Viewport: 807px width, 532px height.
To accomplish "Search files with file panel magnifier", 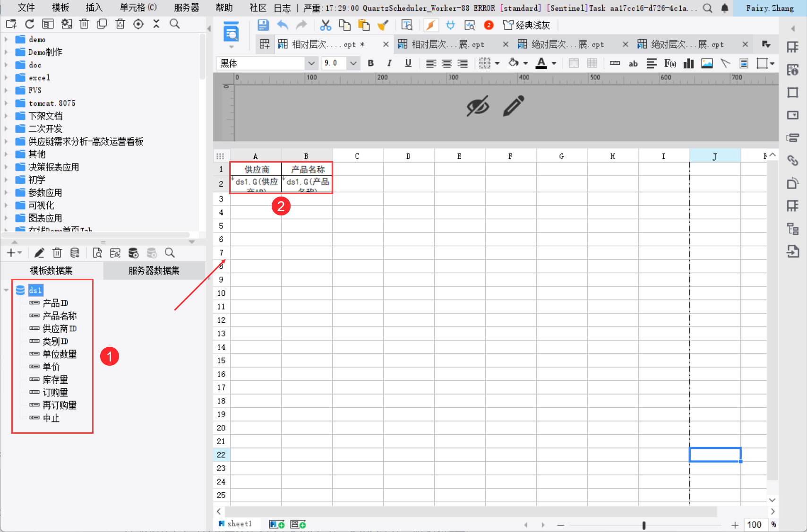I will [175, 24].
